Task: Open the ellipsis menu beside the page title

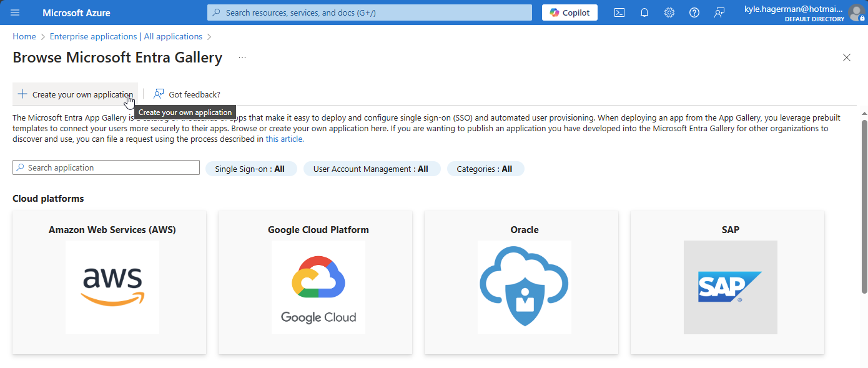Action: (242, 57)
